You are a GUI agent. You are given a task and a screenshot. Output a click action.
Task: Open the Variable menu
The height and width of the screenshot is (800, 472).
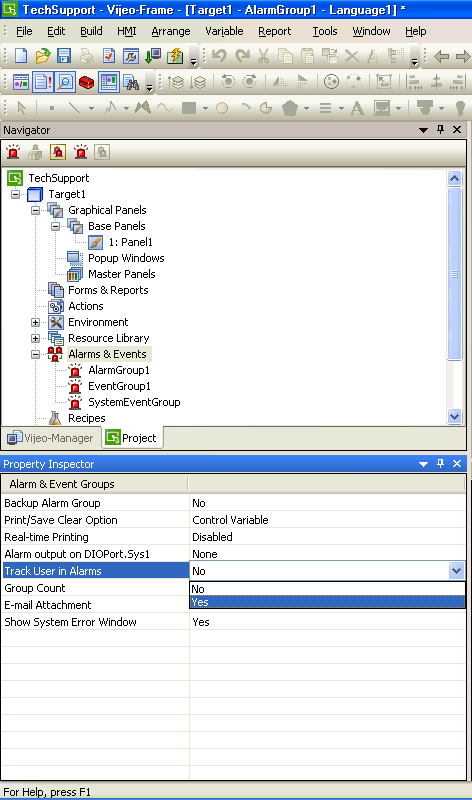point(224,31)
